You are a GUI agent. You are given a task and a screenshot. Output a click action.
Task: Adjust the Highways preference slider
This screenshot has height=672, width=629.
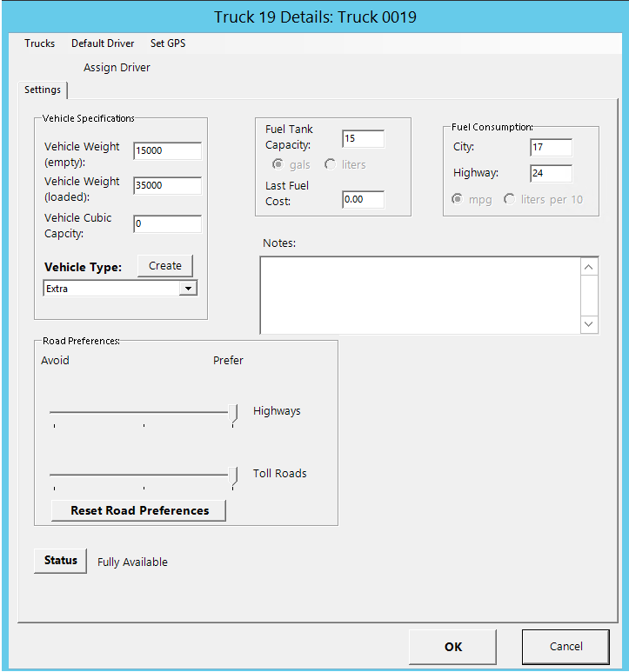tap(233, 413)
